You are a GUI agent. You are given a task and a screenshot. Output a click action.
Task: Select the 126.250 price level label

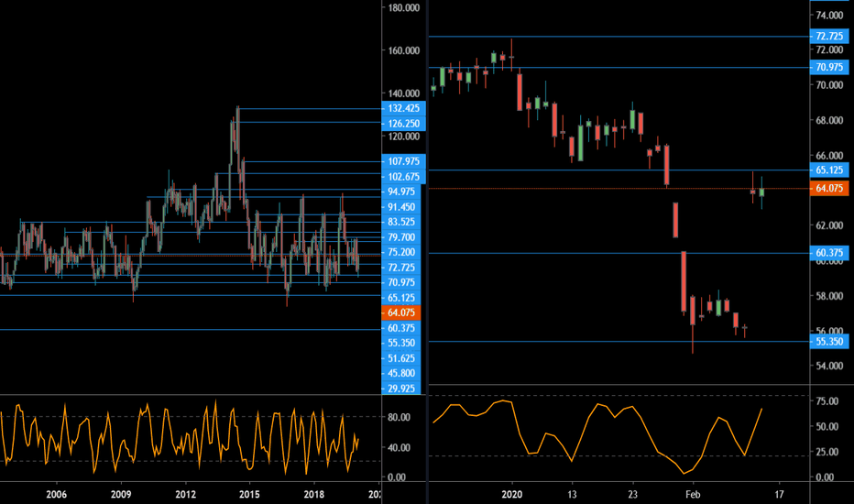pyautogui.click(x=403, y=124)
